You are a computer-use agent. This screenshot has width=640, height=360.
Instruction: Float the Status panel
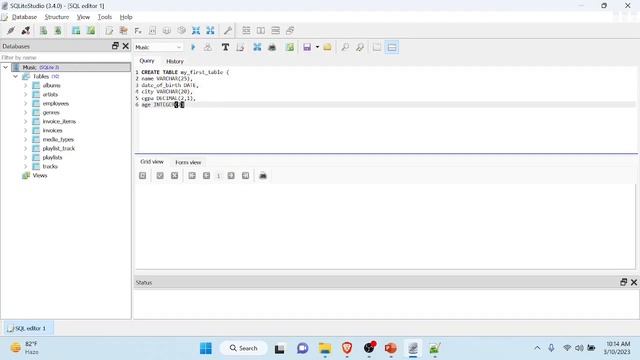tap(623, 282)
